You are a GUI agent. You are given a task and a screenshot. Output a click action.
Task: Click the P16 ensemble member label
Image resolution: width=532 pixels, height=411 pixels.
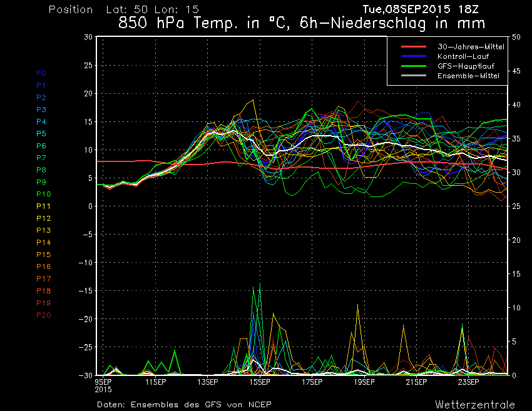[43, 266]
